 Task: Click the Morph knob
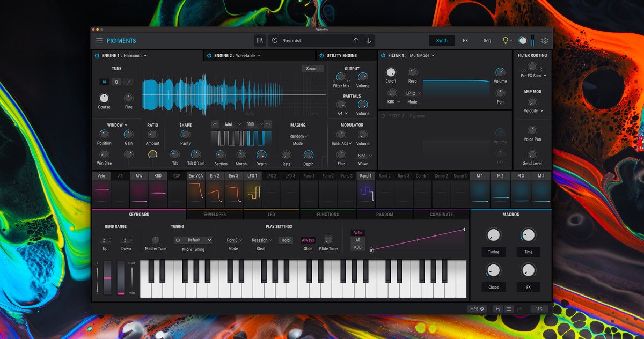tap(241, 154)
